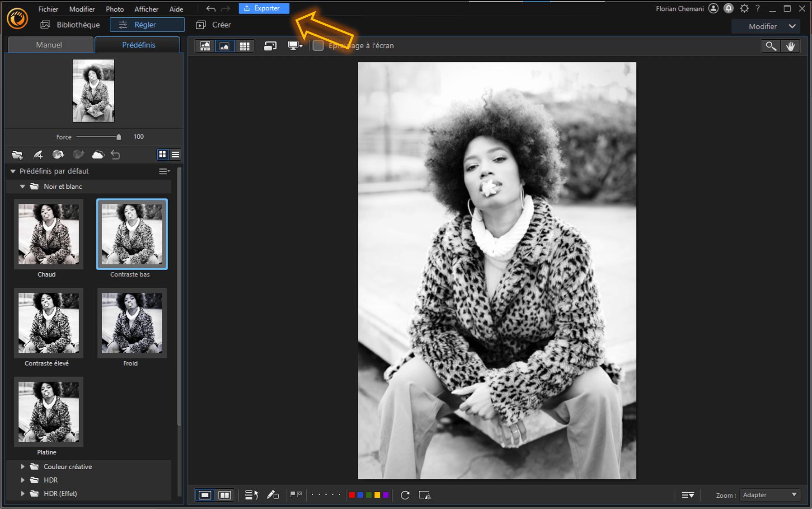
Task: Open cloud presets icon
Action: pyautogui.click(x=98, y=155)
